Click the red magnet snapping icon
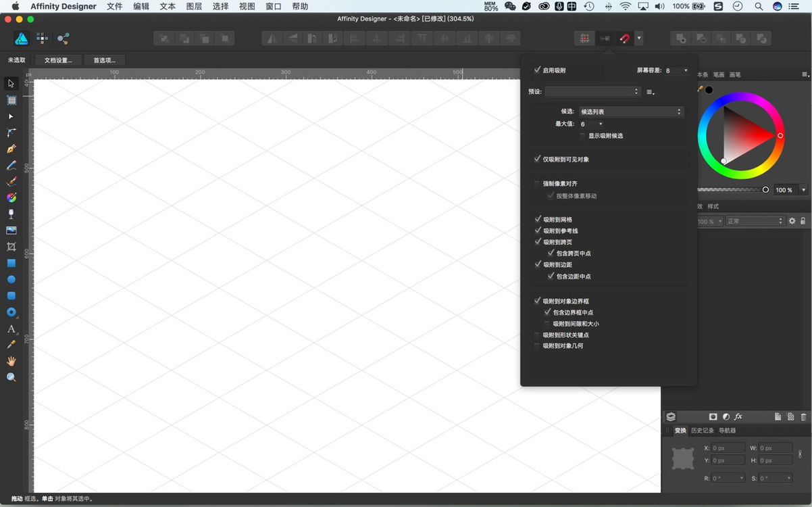The width and height of the screenshot is (812, 507). coord(624,39)
